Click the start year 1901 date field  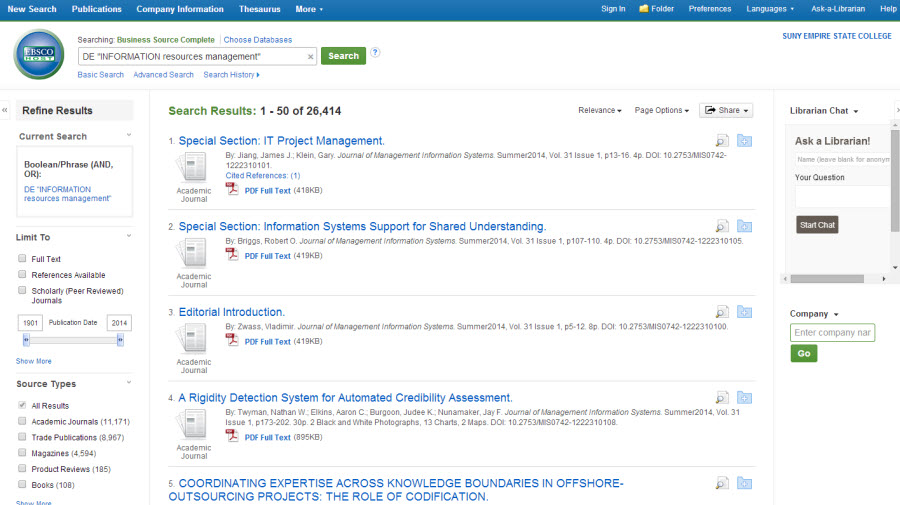coord(30,323)
